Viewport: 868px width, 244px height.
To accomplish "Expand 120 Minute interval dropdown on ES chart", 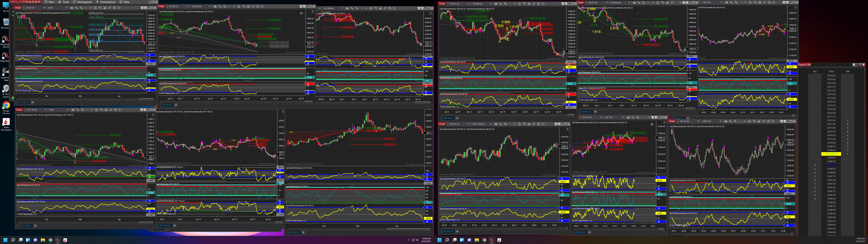I will click(201, 6).
